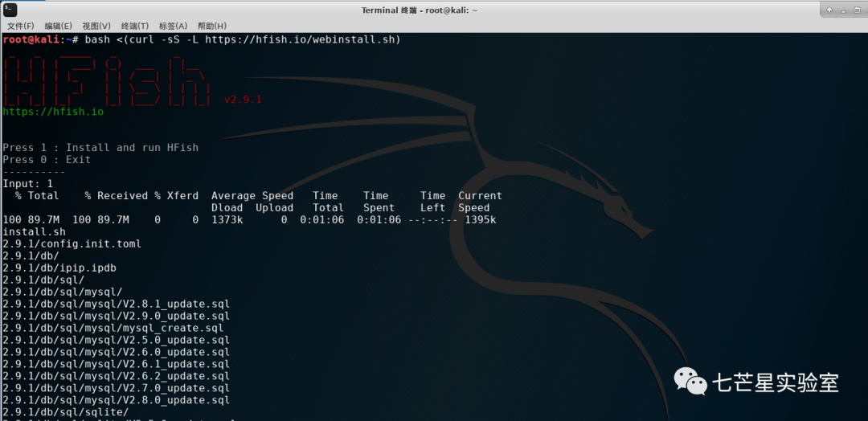Click the 'V2.9.0_update.sql' line

(x=117, y=317)
